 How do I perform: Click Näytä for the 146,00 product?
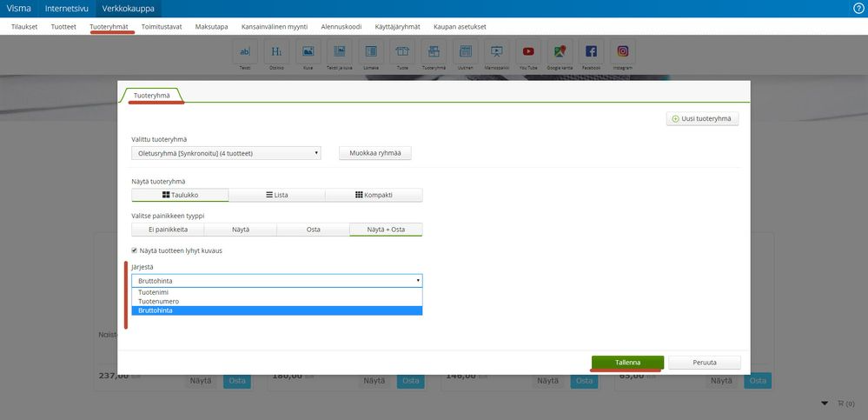pyautogui.click(x=547, y=381)
